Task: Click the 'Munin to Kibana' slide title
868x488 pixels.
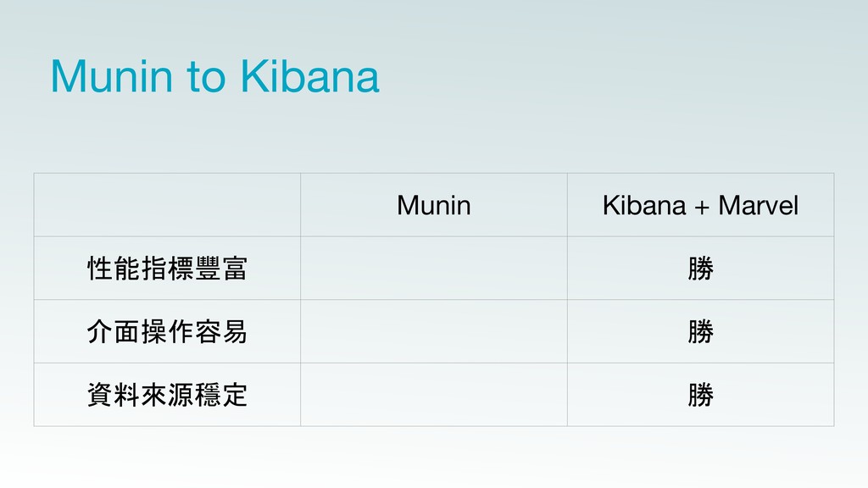Action: pyautogui.click(x=214, y=75)
